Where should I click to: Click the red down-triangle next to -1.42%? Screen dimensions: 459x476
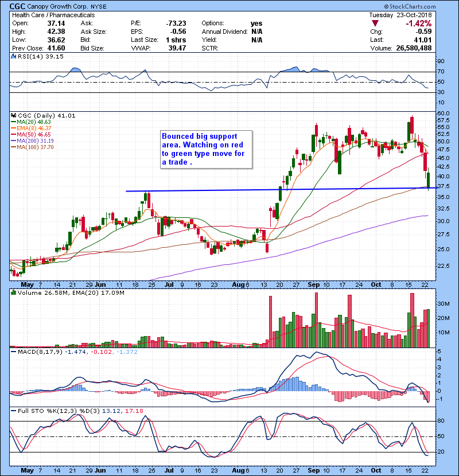point(375,24)
